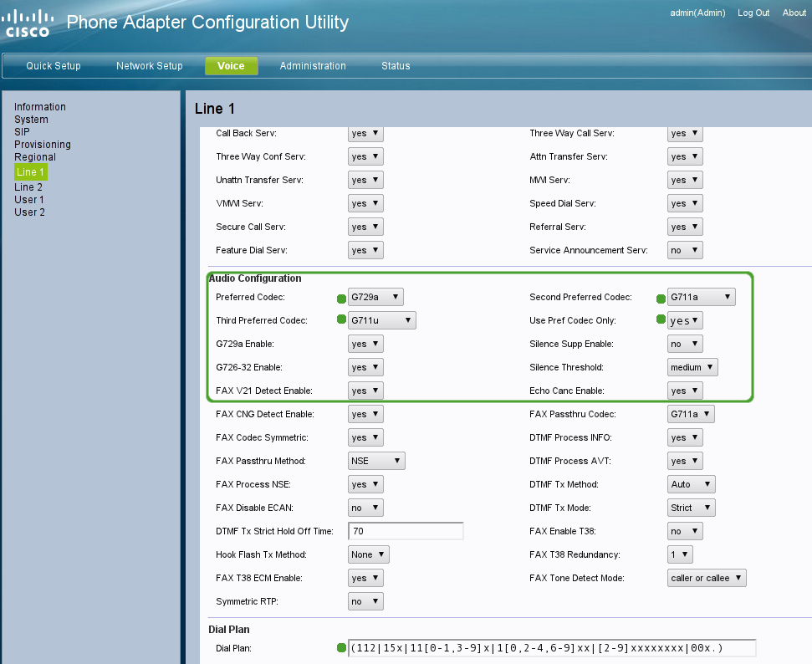Click green dot beside Preferred Codec
Screen dimensions: 812x664
pos(341,298)
